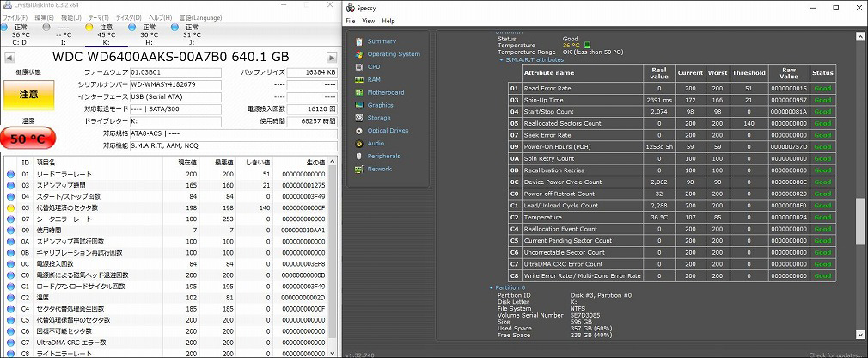Open ディスク(D) menu in CrystalDiskInfo
Viewport: 868px width, 358px height.
pos(128,18)
